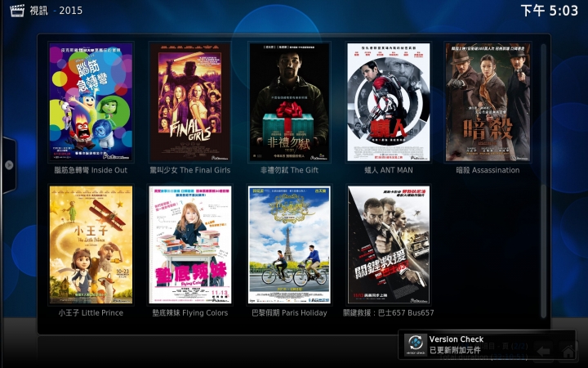588x368 pixels.
Task: Click the Version Check notification icon
Action: [416, 345]
